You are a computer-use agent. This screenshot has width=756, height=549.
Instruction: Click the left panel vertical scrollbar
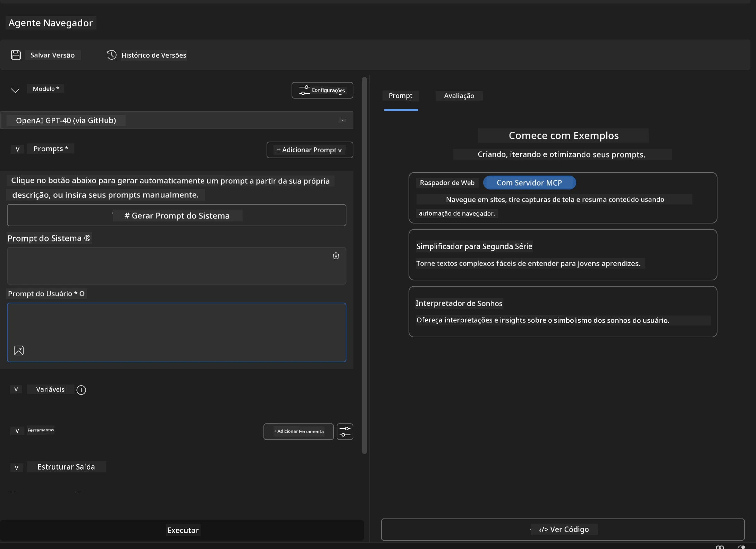point(364,265)
